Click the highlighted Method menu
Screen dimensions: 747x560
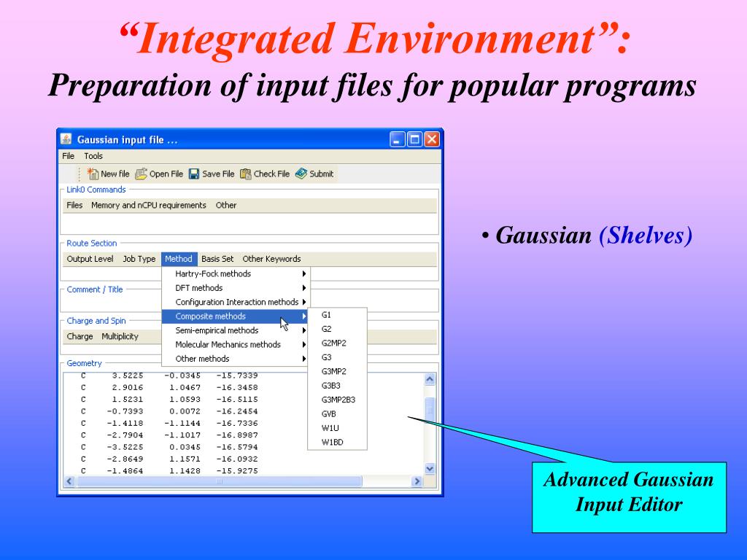click(x=179, y=259)
